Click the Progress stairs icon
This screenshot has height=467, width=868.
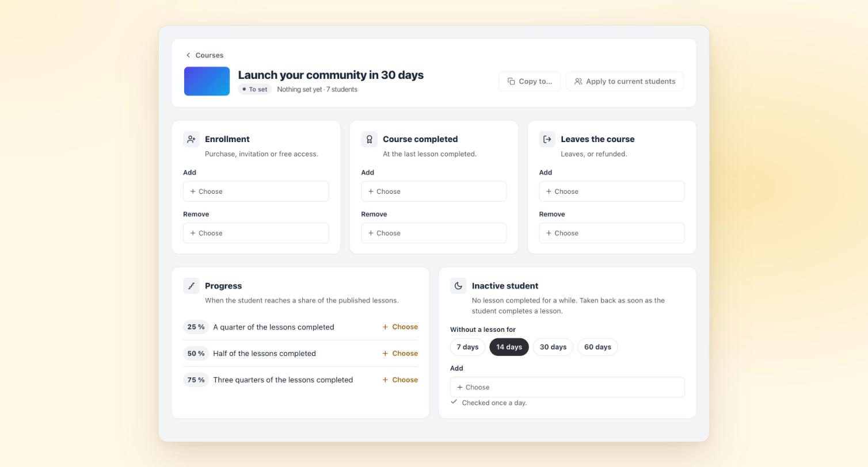pos(191,286)
